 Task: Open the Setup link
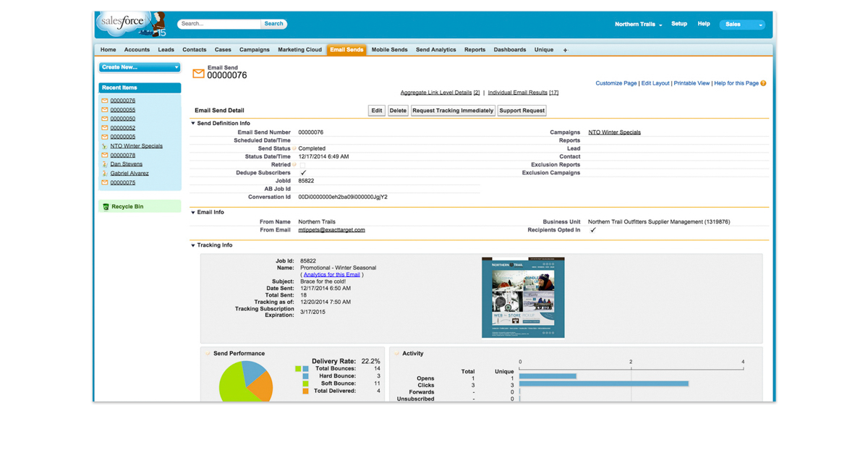pyautogui.click(x=679, y=24)
